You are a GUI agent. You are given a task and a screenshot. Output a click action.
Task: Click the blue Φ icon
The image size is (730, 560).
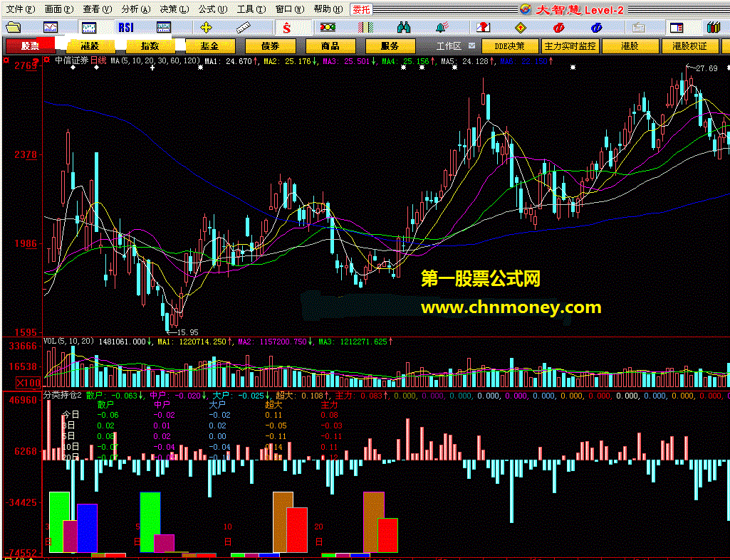click(x=596, y=28)
